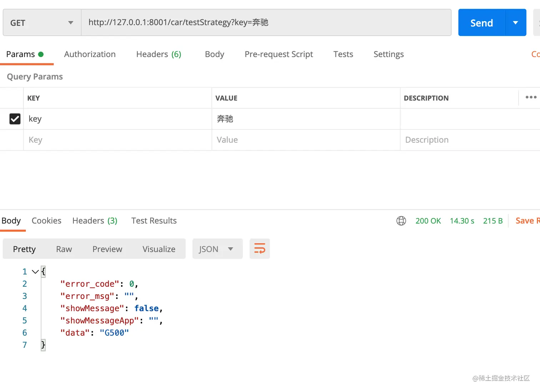This screenshot has height=392, width=540.
Task: Switch response view to Preview
Action: point(107,249)
